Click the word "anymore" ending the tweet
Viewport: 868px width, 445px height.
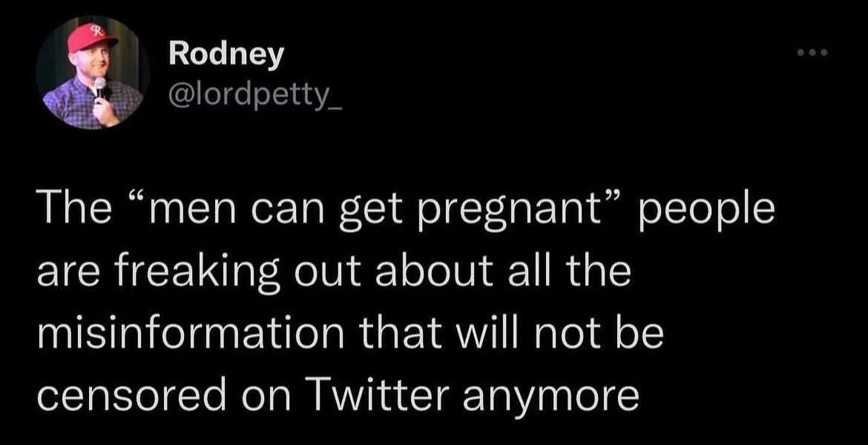point(550,396)
